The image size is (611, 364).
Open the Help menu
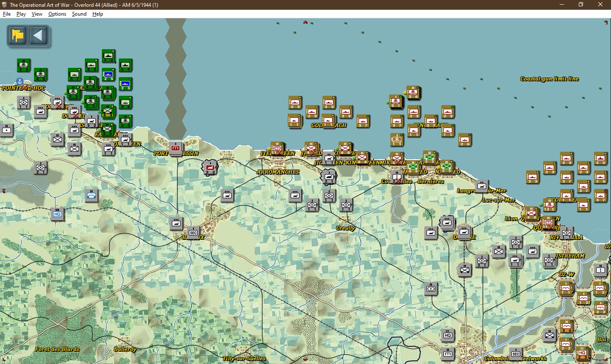98,14
